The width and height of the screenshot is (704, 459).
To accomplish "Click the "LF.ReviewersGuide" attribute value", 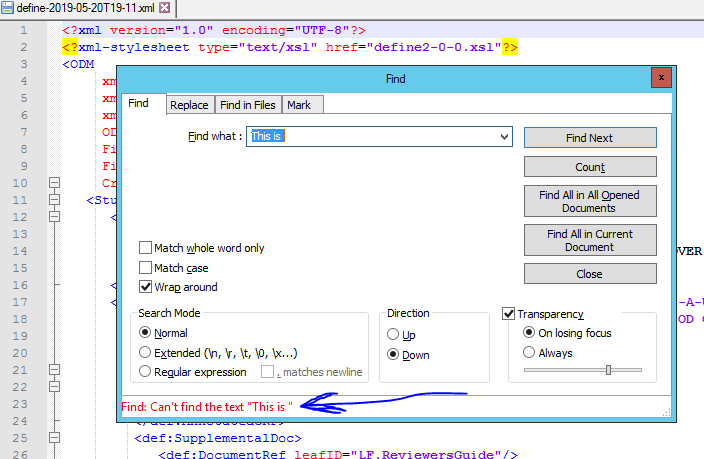I will (426, 454).
